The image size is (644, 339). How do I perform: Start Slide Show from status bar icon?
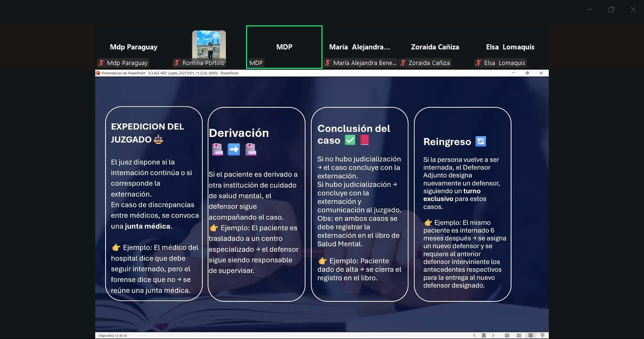543,335
